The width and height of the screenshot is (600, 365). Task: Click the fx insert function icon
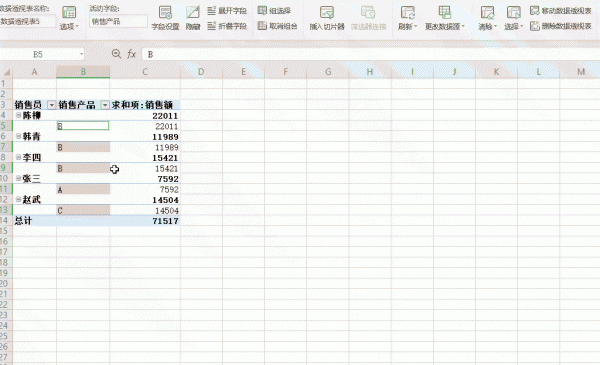click(x=131, y=54)
